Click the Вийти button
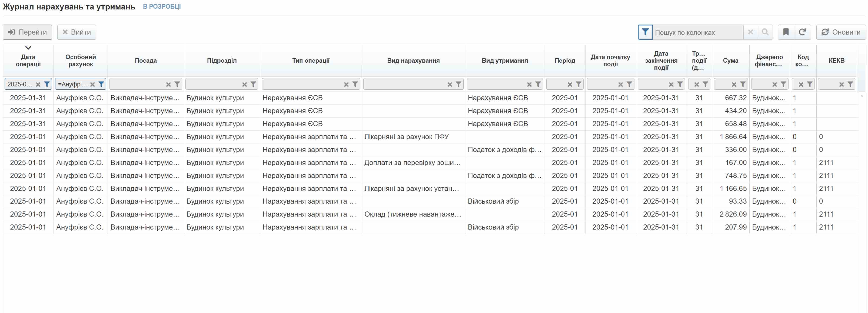The width and height of the screenshot is (868, 313). (77, 32)
